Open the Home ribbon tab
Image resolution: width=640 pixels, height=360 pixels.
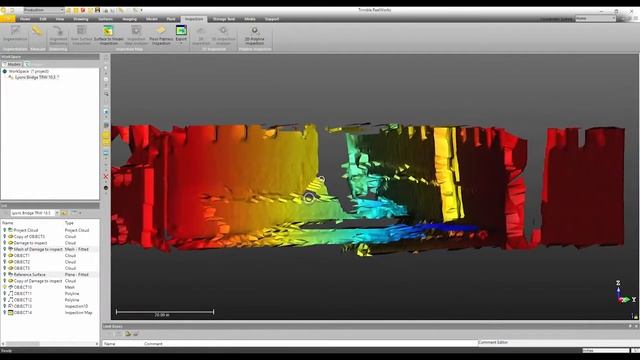pyautogui.click(x=25, y=19)
